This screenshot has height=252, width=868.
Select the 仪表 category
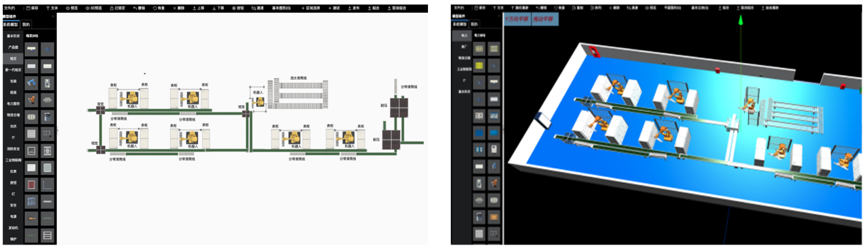13,171
